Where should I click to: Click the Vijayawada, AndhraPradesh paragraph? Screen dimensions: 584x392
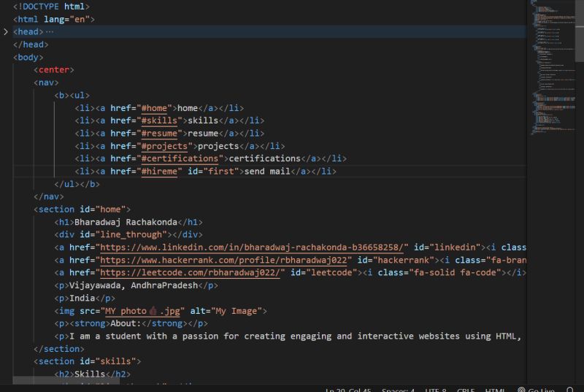[134, 285]
